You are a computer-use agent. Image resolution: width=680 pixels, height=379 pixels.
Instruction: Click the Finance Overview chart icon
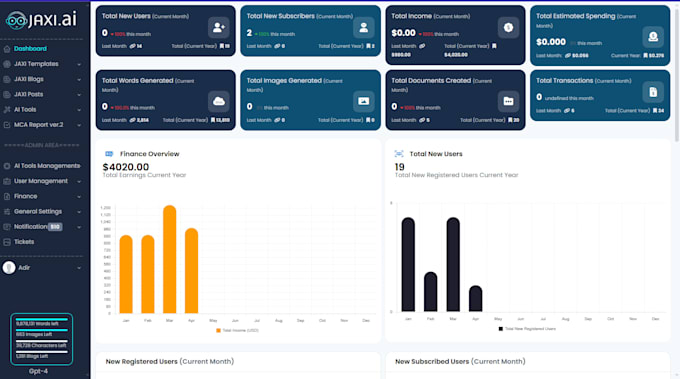point(109,154)
